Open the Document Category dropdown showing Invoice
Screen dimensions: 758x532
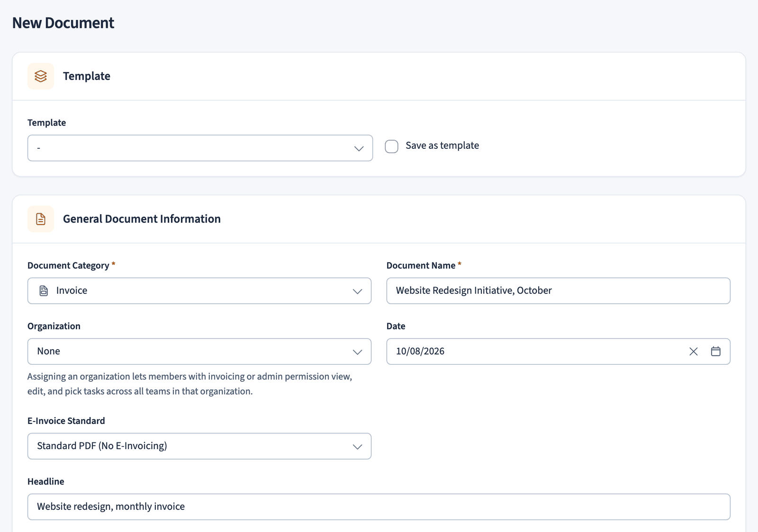[199, 291]
